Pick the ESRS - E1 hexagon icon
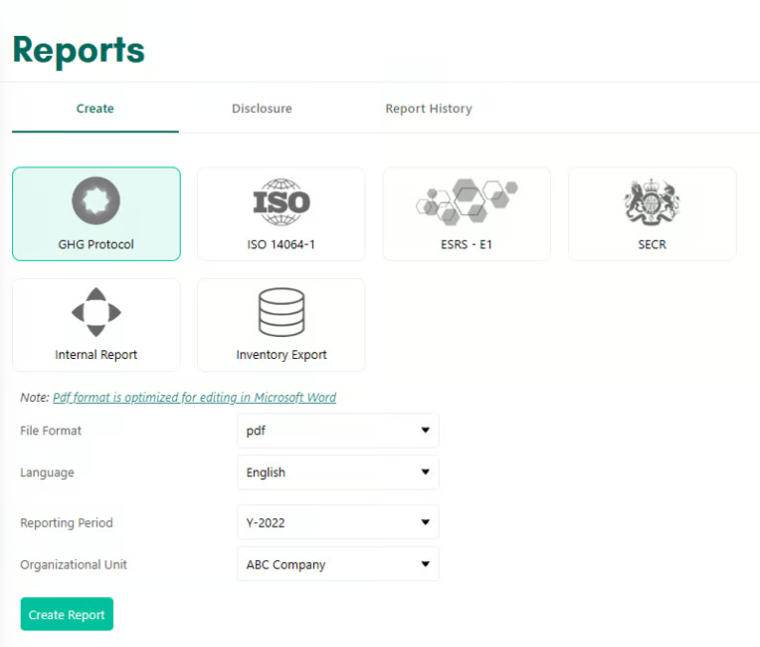The height and width of the screenshot is (647, 760). [x=467, y=201]
